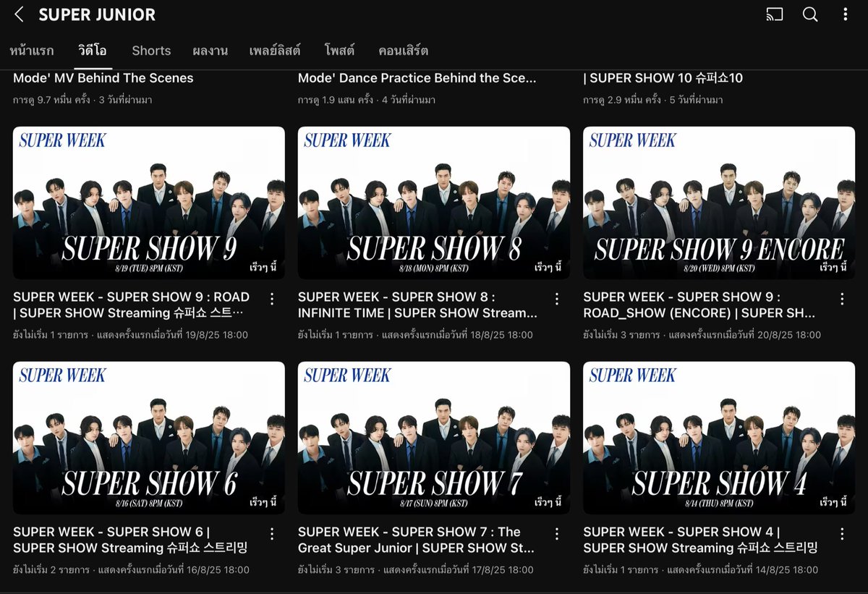Click the SUPER JUNIOR channel name header

(x=97, y=14)
